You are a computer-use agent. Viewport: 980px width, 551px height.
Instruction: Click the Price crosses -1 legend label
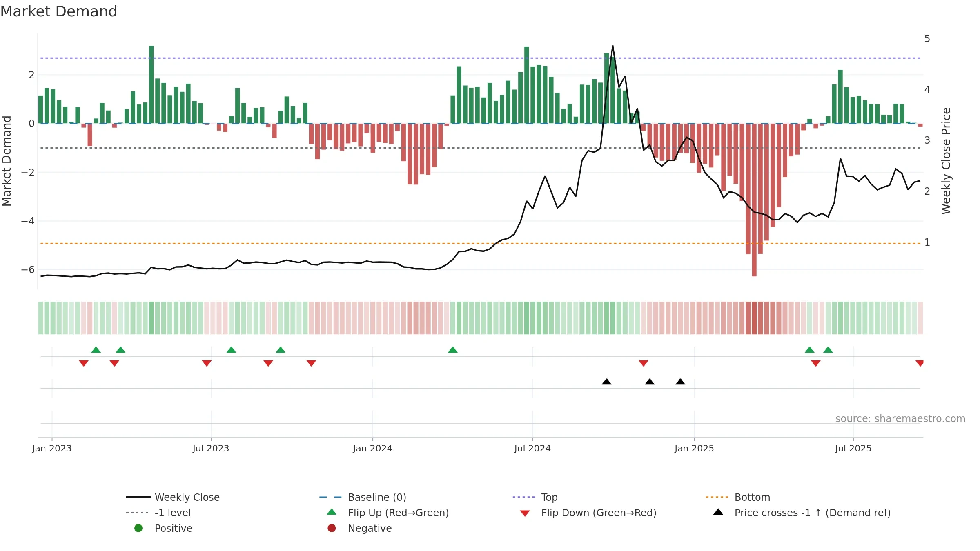coord(813,513)
